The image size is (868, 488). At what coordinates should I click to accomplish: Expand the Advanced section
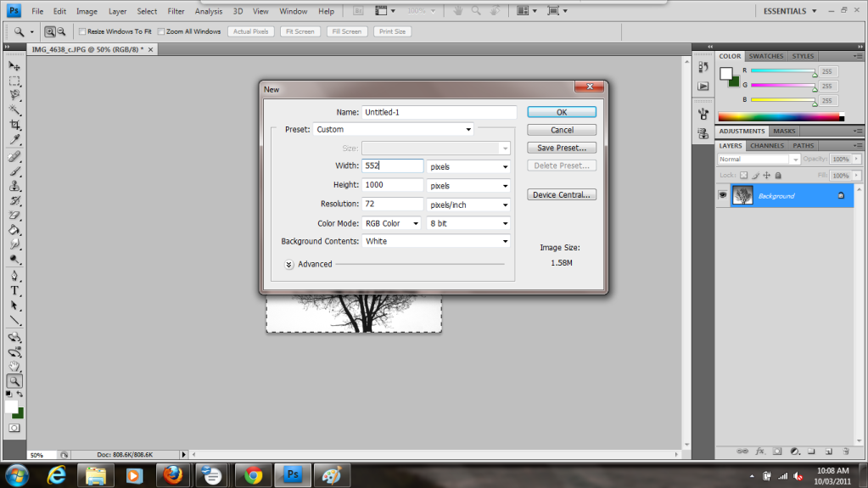coord(289,264)
